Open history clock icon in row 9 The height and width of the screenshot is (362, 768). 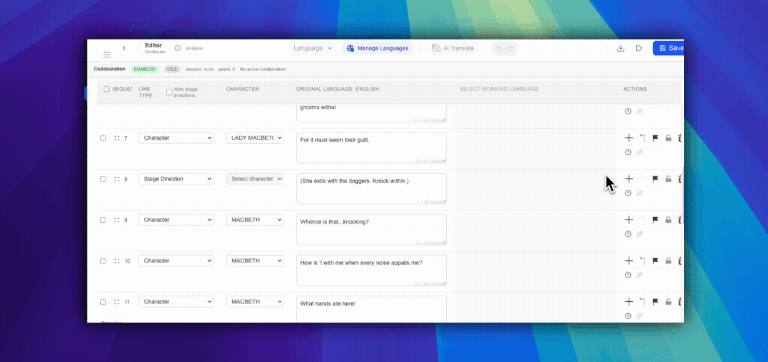click(x=628, y=234)
